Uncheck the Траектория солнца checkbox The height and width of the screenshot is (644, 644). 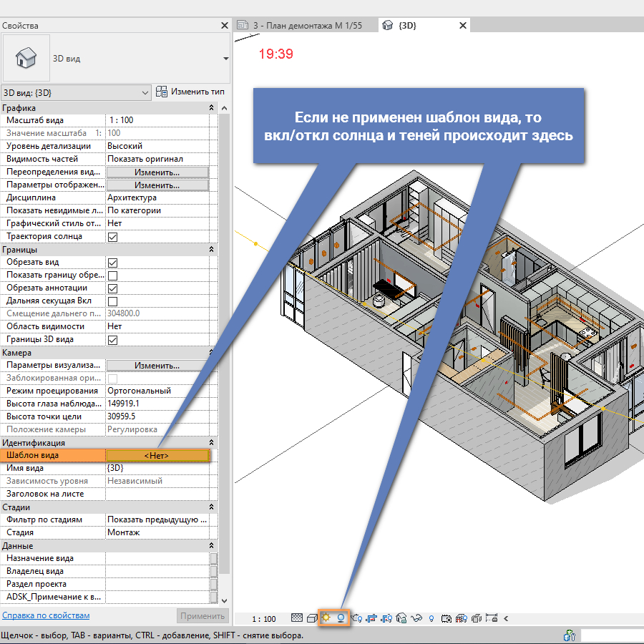(112, 237)
